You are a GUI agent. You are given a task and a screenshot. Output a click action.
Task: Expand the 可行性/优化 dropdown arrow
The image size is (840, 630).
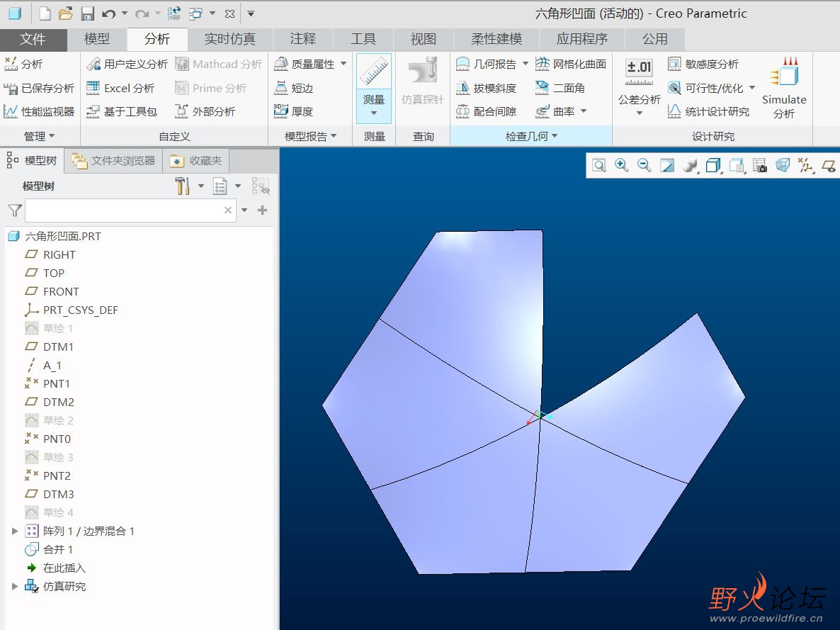coord(751,87)
